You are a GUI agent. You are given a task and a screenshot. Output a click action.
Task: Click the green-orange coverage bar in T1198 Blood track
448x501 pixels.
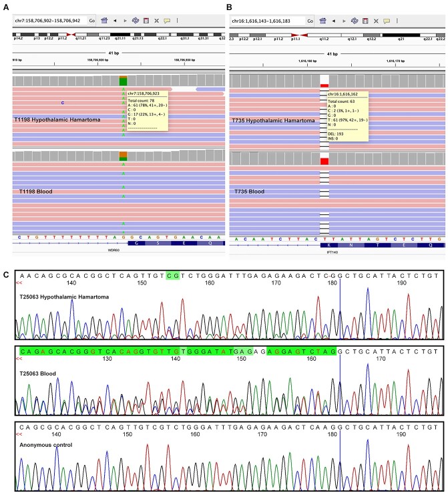tap(124, 156)
